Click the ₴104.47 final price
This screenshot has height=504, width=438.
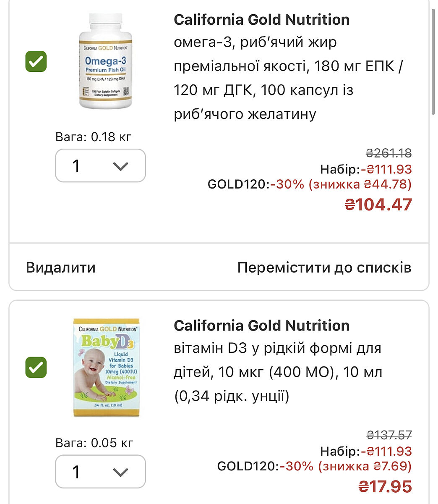pyautogui.click(x=378, y=205)
